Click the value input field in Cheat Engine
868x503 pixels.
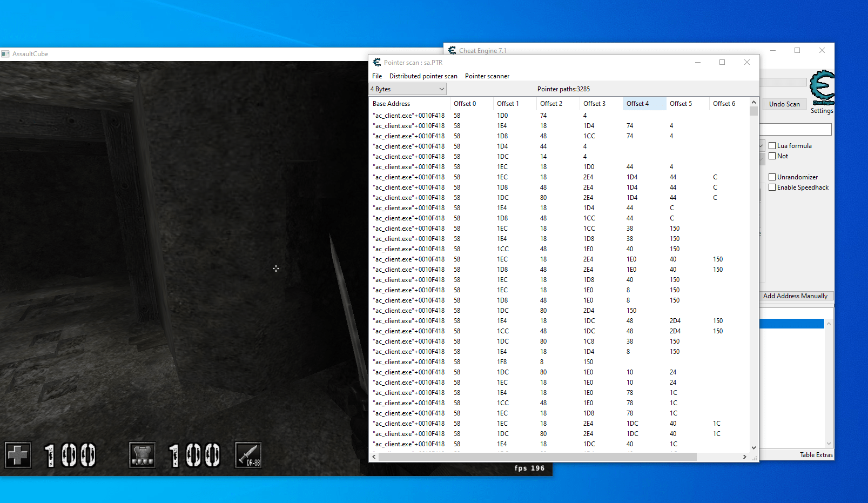click(x=795, y=129)
